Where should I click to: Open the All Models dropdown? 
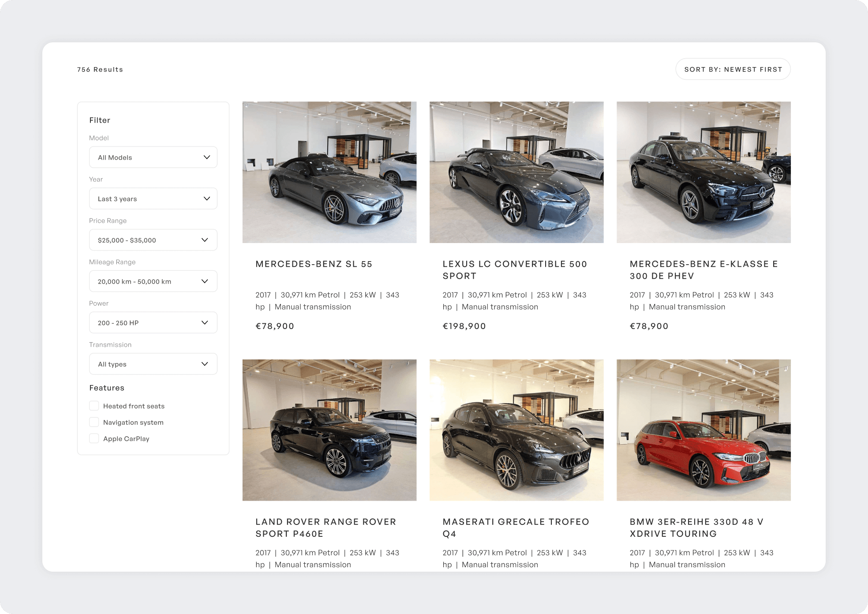point(146,157)
